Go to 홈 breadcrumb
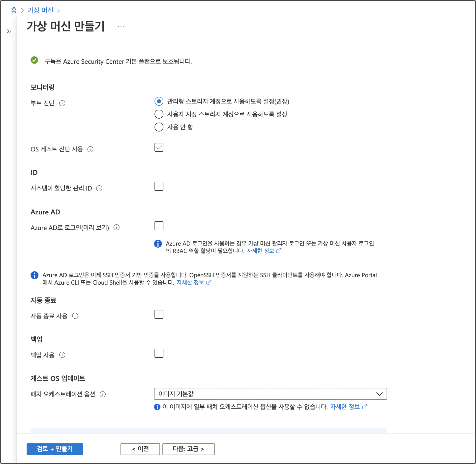This screenshot has width=476, height=464. pos(14,10)
